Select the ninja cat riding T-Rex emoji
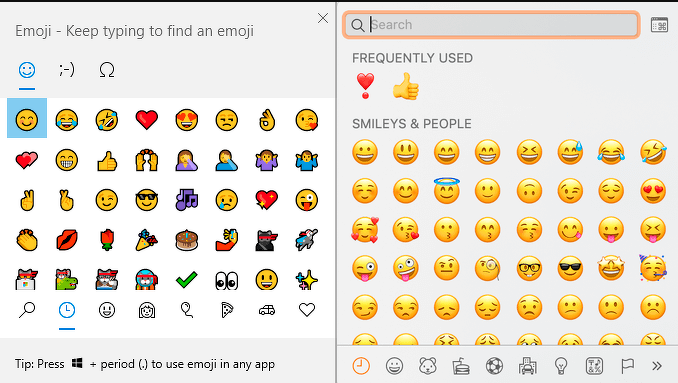 coord(67,280)
